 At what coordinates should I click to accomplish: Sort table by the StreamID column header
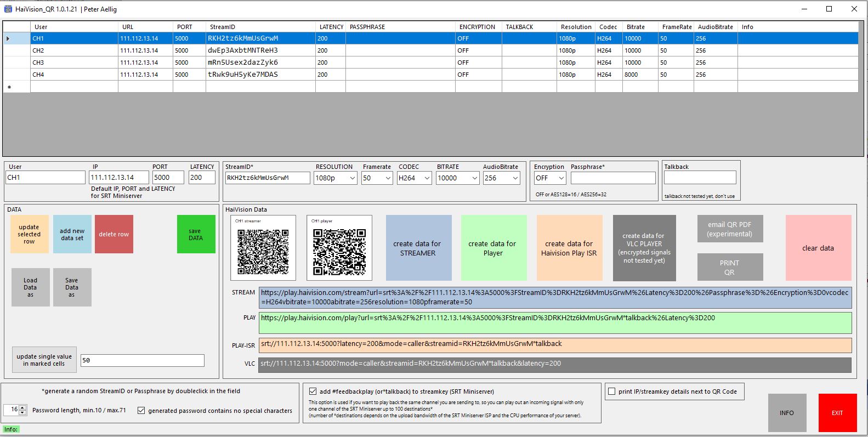[x=260, y=27]
